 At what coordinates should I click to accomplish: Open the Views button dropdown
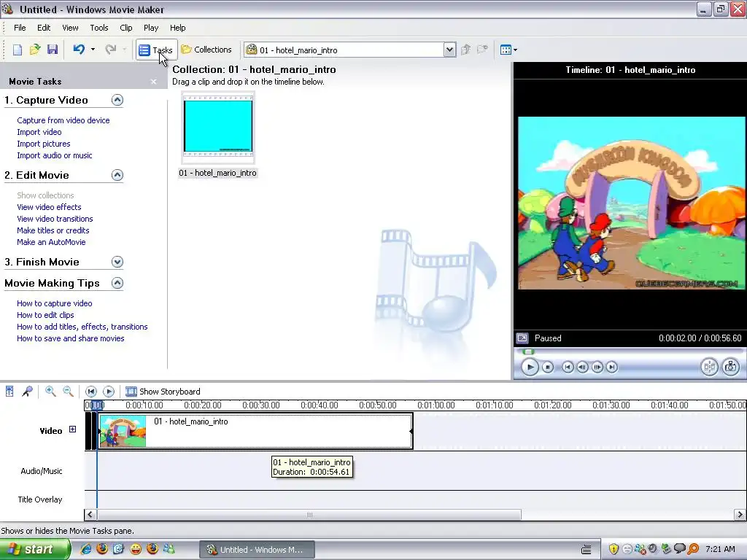coord(508,50)
